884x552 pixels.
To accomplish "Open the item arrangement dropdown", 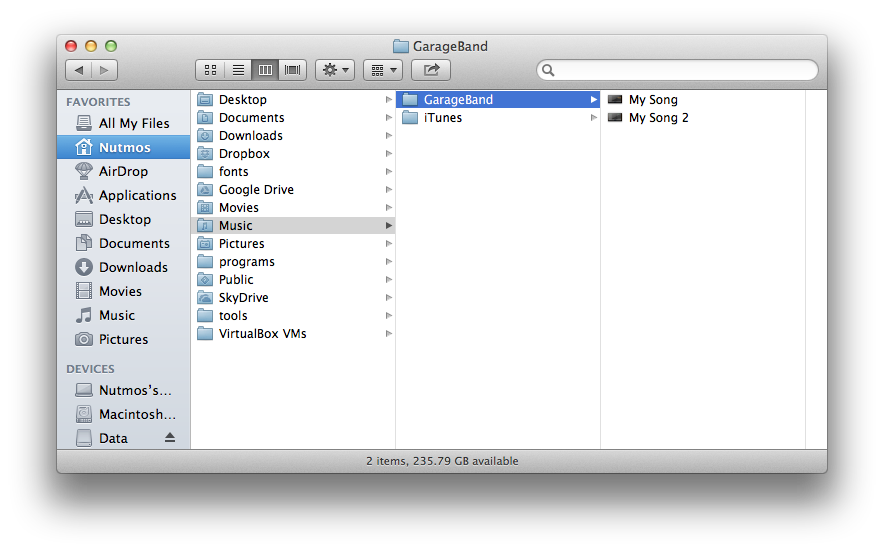I will point(382,70).
